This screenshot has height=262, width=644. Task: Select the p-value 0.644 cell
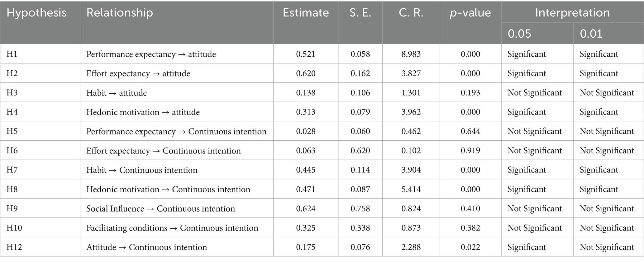point(470,131)
